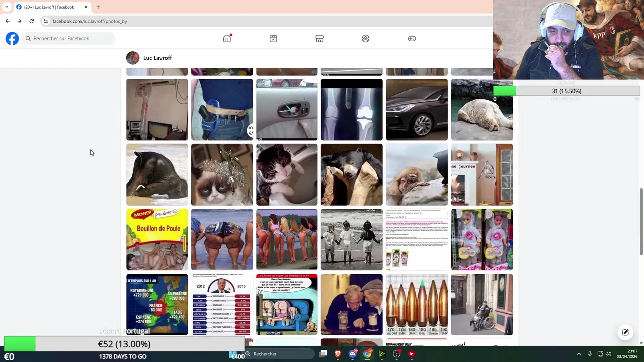This screenshot has height=362, width=644.
Task: Click the 31 (15.50%) progress bar
Action: (x=567, y=91)
